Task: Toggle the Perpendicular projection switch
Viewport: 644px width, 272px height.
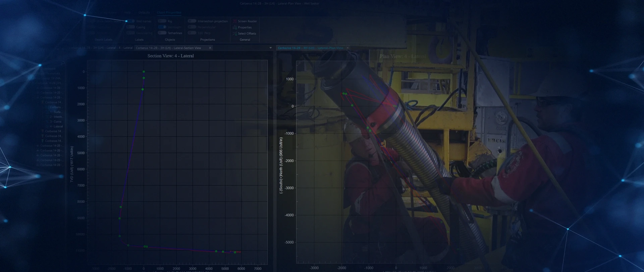Action: point(192,27)
